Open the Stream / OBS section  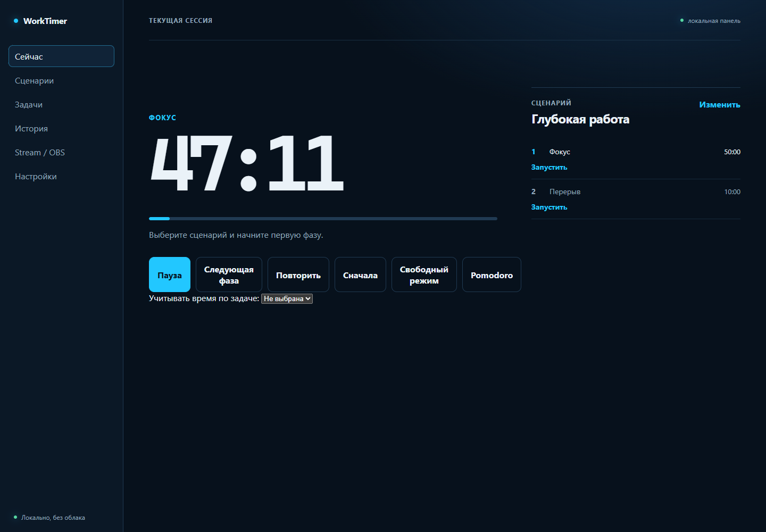(x=61, y=152)
